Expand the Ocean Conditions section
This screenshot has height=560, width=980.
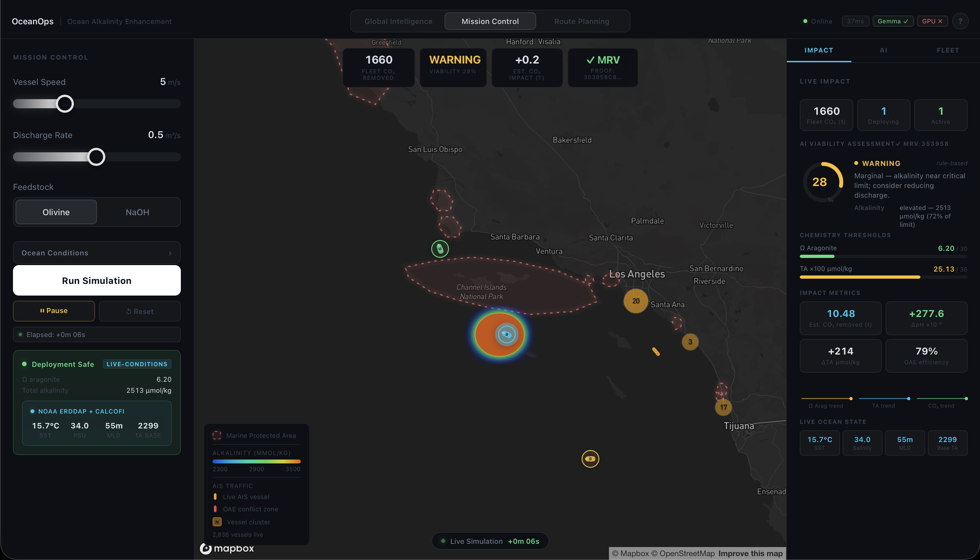(x=97, y=253)
